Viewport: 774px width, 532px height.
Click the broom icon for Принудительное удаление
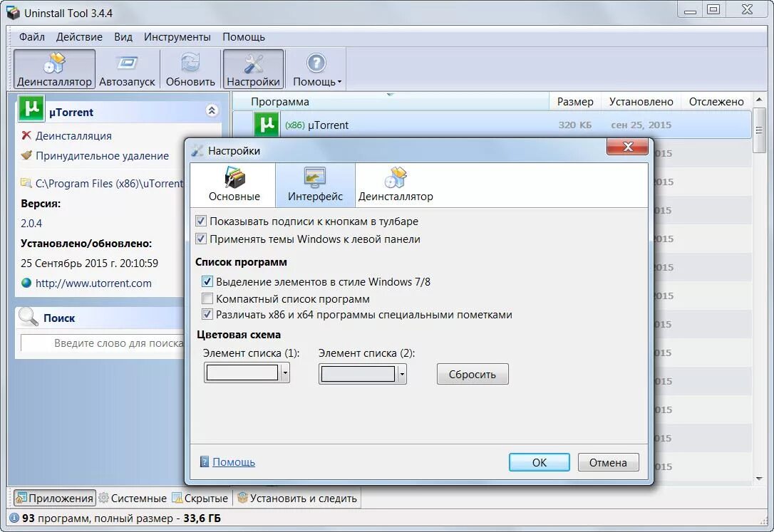[x=26, y=155]
